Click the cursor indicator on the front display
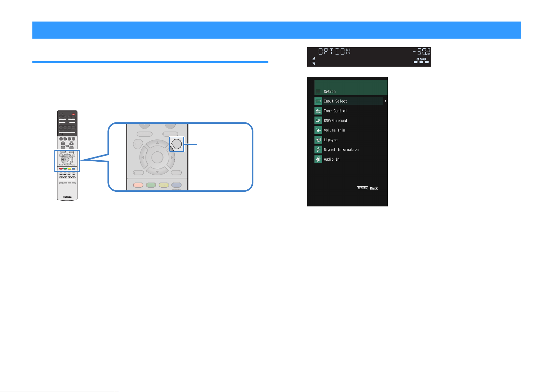This screenshot has height=392, width=554. [x=314, y=61]
